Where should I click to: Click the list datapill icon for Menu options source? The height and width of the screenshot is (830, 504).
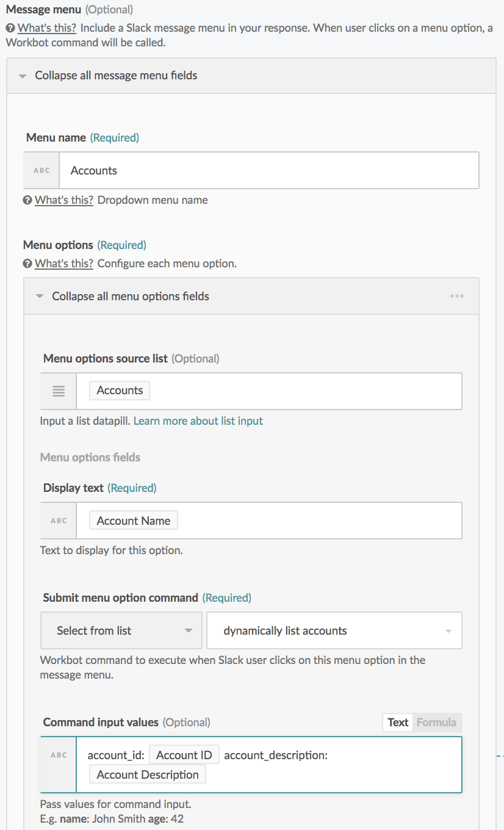pos(57,391)
